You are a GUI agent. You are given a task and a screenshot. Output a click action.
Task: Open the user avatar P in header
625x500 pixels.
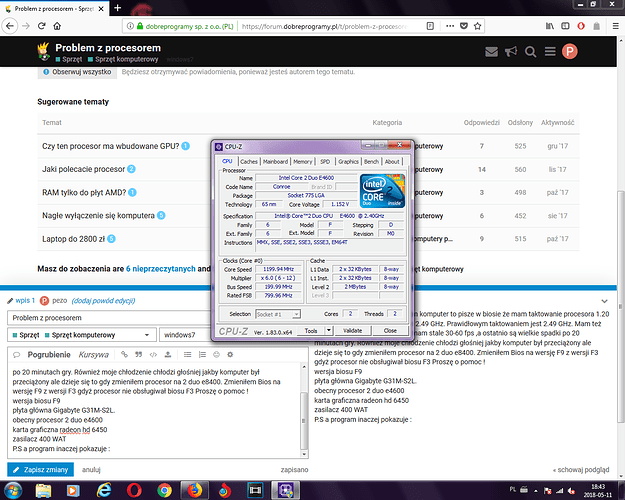(x=570, y=51)
